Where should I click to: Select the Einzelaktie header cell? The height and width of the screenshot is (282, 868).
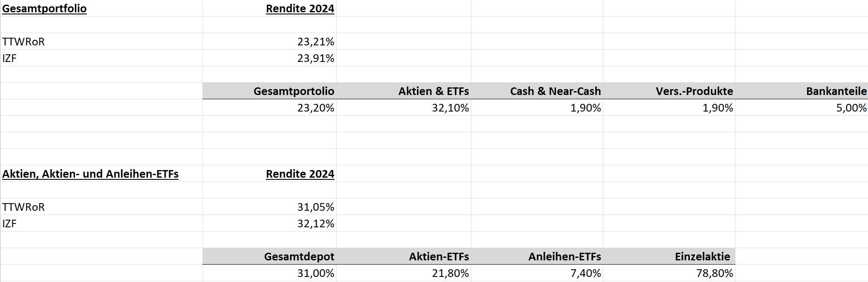pos(669,257)
